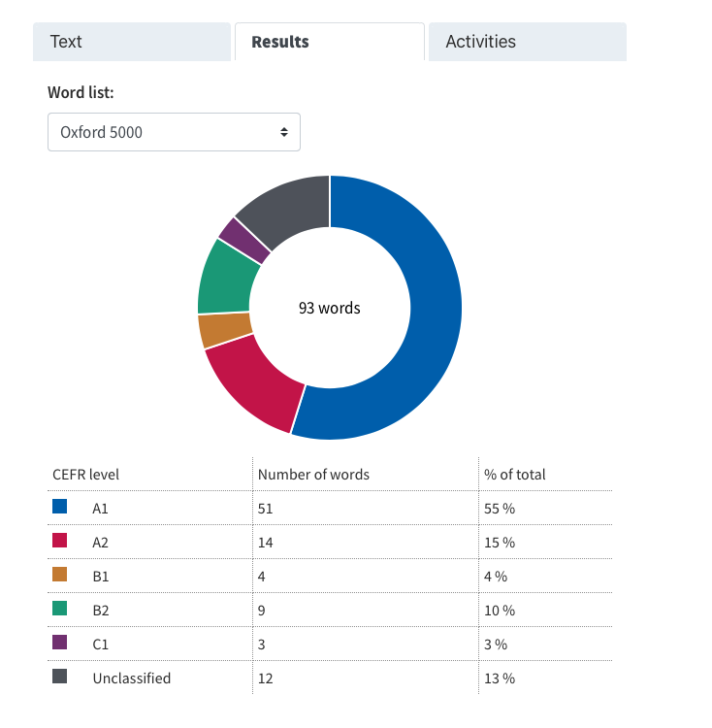
Task: Click the B2 percentage '10 %'
Action: click(x=500, y=611)
